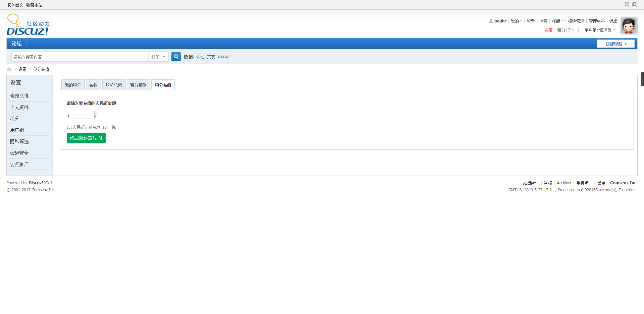Screen dimensions: 644x314
Task: Click the Discuz! logo
Action: click(28, 24)
